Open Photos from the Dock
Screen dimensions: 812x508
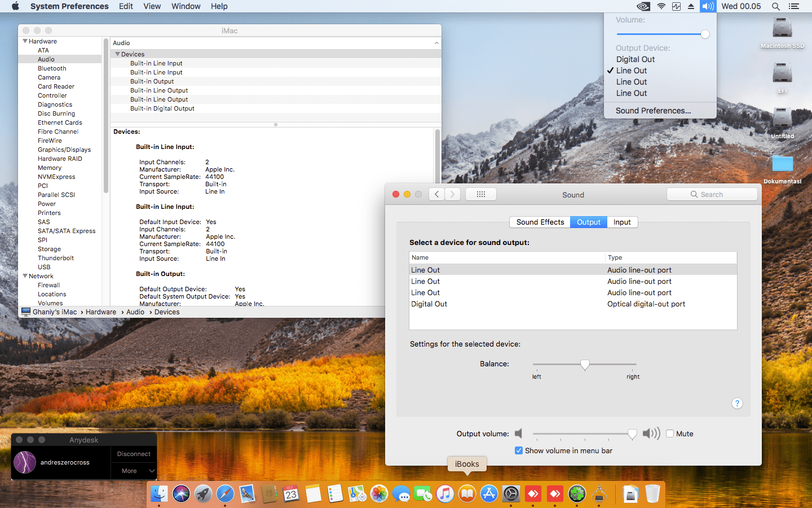click(x=378, y=494)
